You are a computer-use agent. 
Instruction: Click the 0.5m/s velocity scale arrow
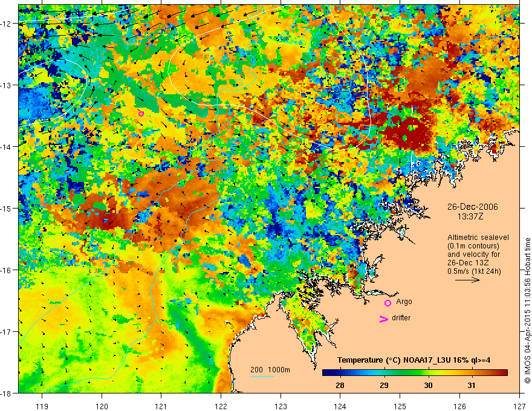[467, 280]
